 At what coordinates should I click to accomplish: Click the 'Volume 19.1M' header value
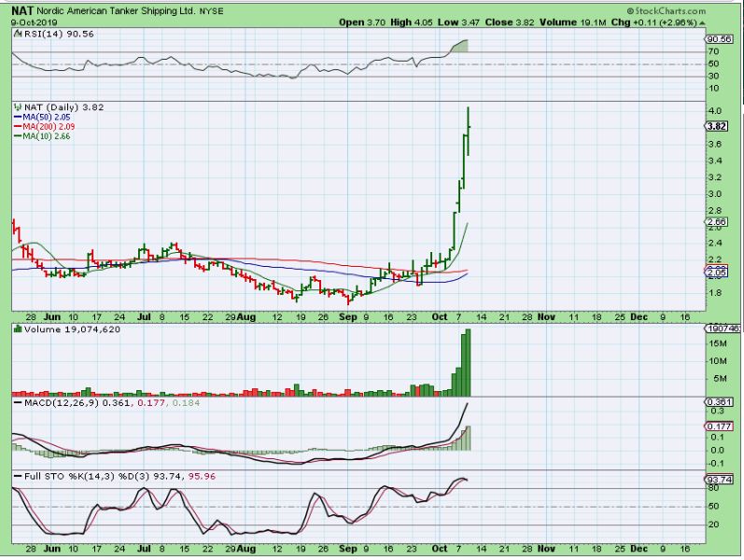(572, 22)
